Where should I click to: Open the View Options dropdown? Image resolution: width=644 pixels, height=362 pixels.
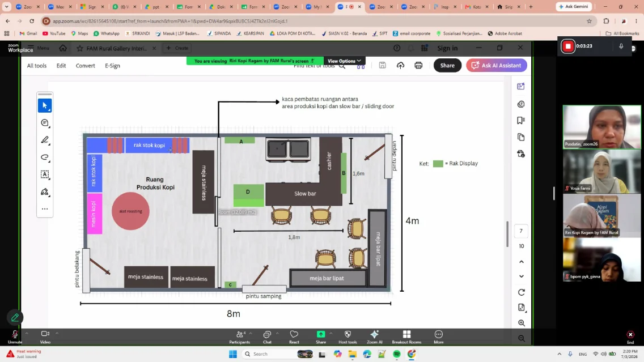(x=344, y=61)
